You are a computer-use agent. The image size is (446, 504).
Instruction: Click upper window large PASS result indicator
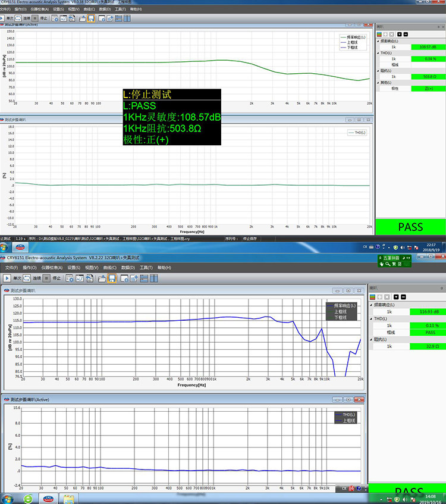411,227
